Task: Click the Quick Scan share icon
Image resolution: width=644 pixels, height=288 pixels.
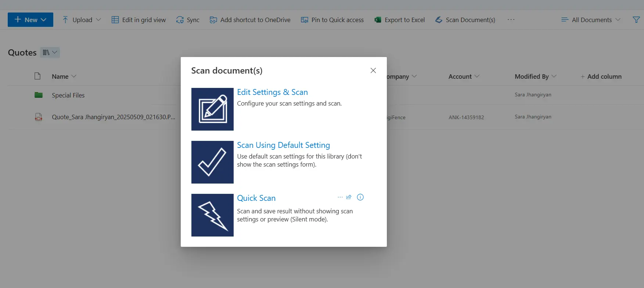Action: [x=349, y=197]
